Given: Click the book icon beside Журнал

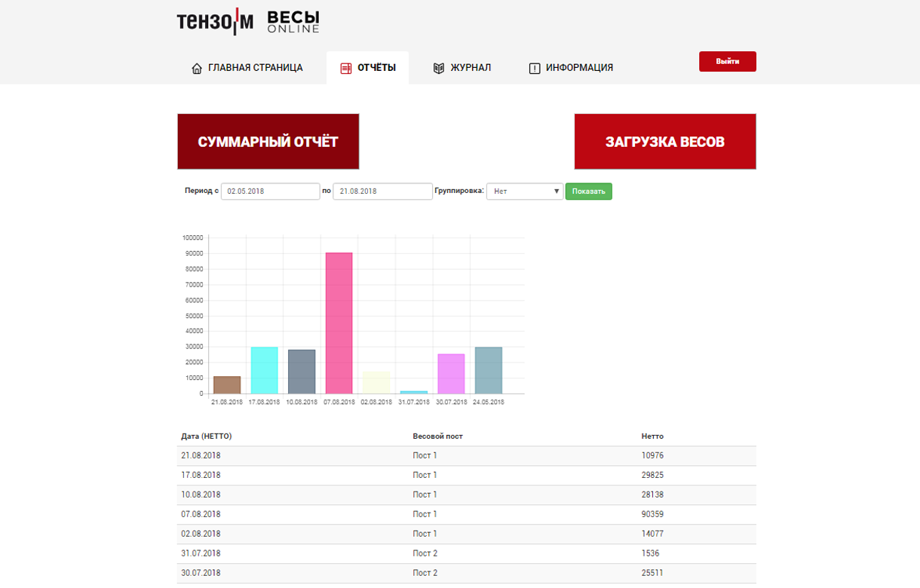Looking at the screenshot, I should tap(439, 69).
